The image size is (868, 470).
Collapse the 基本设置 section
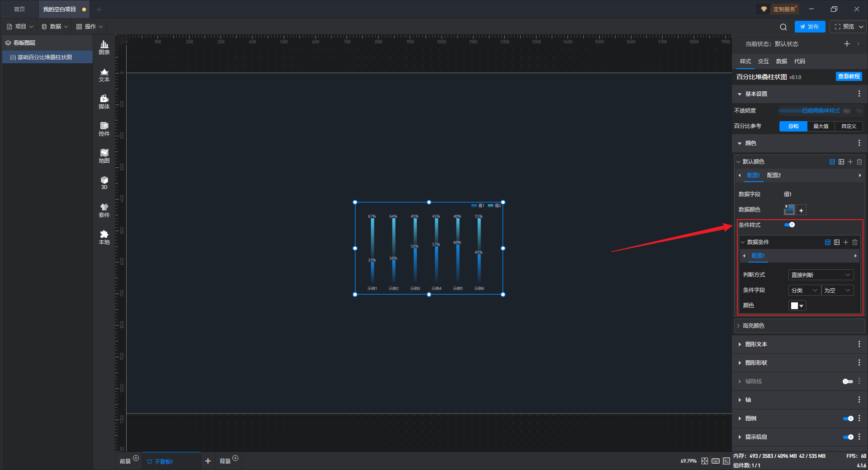click(740, 94)
